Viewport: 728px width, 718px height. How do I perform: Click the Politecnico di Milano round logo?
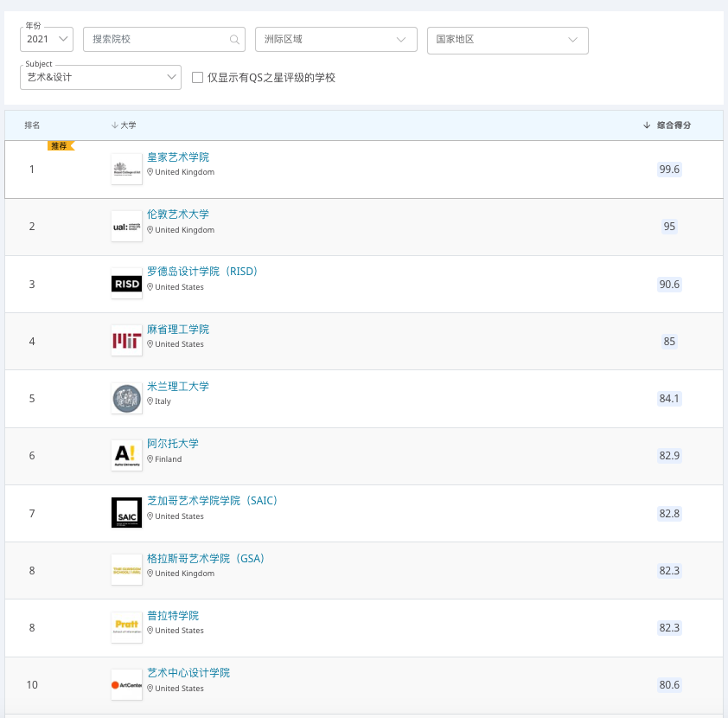(x=127, y=399)
